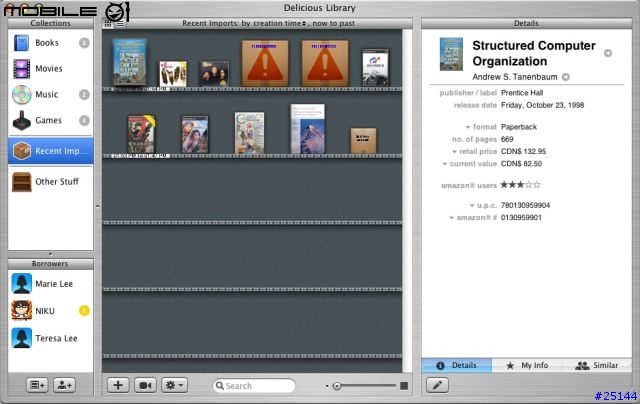Viewport: 640px width, 404px height.
Task: Select the Music collection CD icon
Action: pyautogui.click(x=22, y=95)
